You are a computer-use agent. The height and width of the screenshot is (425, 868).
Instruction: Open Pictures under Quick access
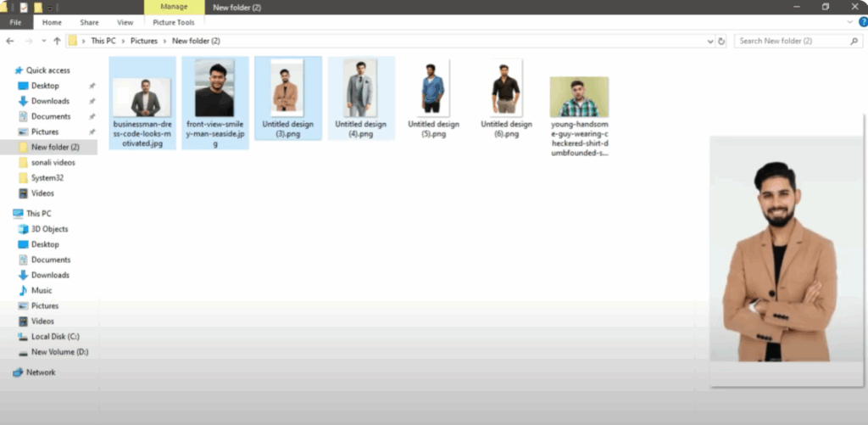pos(44,131)
